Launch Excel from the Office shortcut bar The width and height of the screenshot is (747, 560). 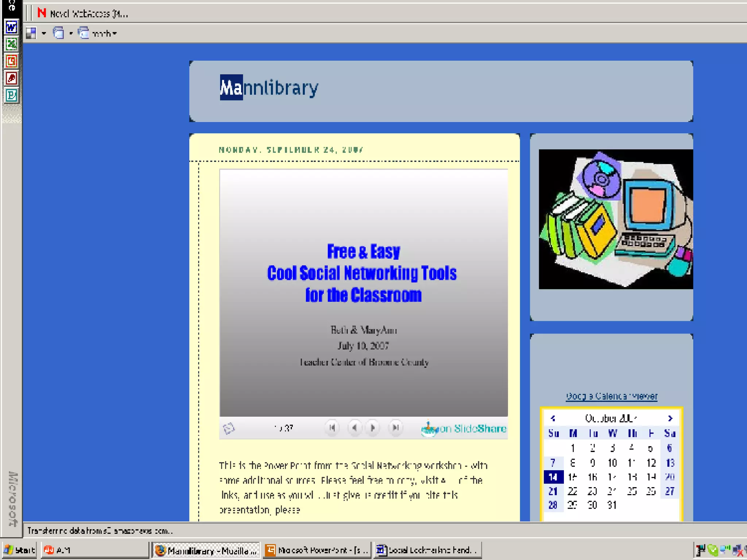click(x=11, y=44)
